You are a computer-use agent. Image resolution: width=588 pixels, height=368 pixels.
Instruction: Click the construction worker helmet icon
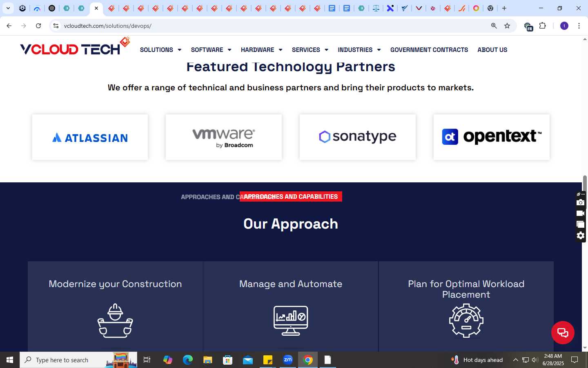115,321
